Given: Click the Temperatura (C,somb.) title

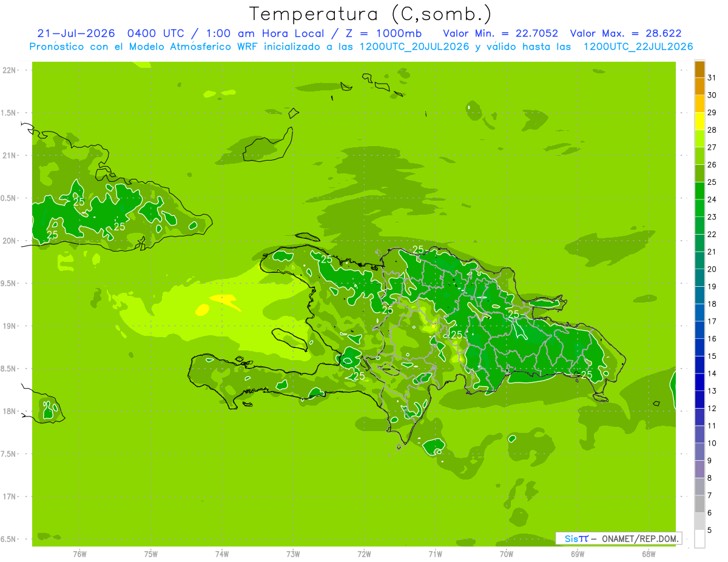Looking at the screenshot, I should tap(370, 14).
